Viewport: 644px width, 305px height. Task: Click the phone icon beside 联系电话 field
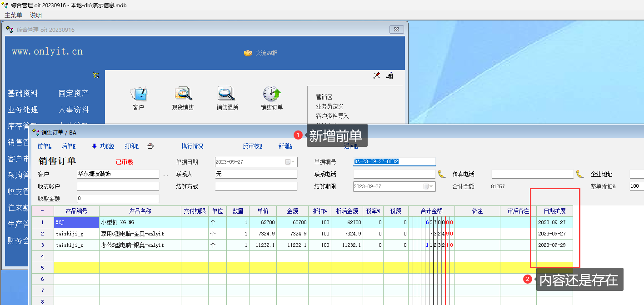tap(442, 174)
